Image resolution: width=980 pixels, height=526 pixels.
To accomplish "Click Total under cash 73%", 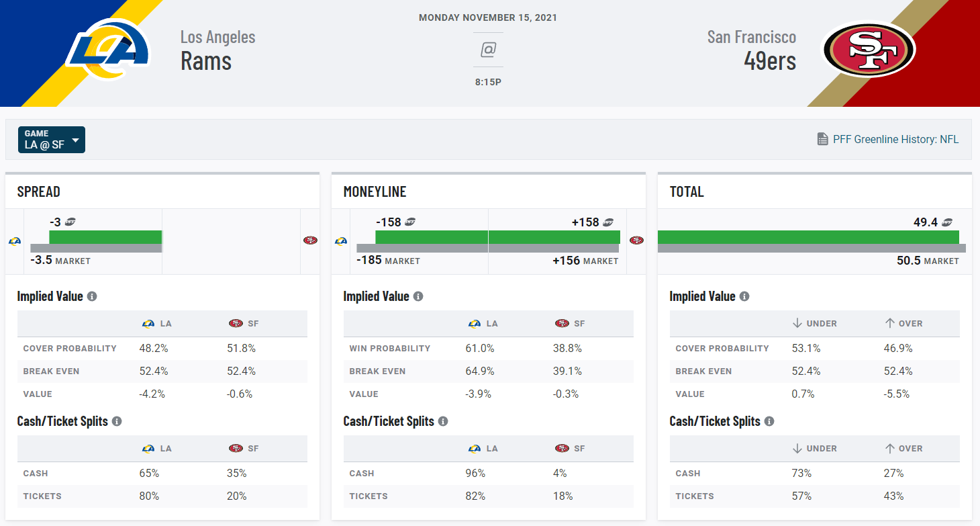I will click(x=801, y=473).
